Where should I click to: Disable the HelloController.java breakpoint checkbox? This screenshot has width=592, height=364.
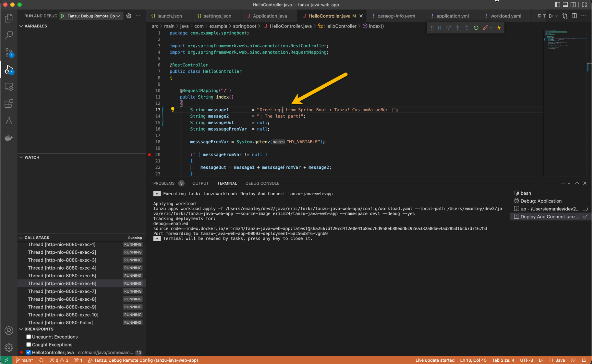click(x=29, y=352)
